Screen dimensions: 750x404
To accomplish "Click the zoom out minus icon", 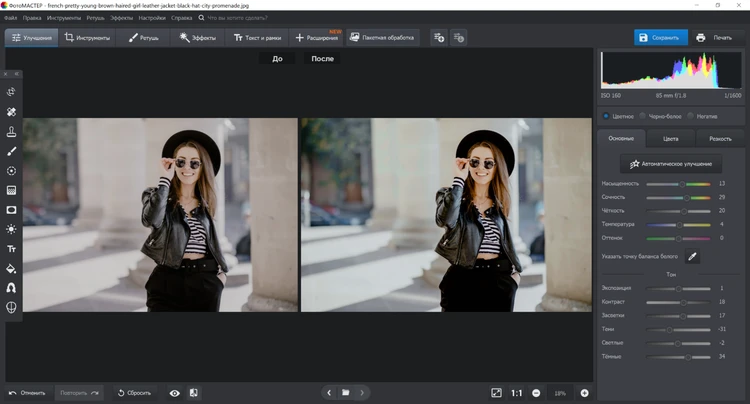I will 536,393.
